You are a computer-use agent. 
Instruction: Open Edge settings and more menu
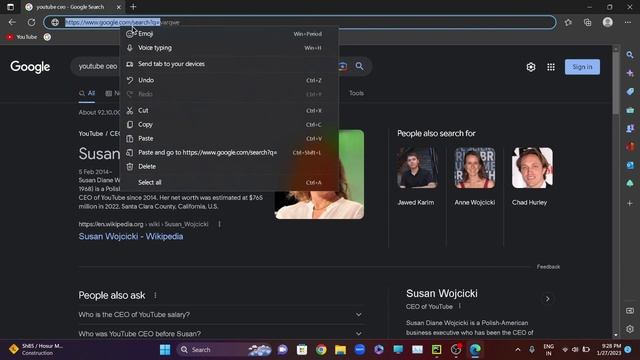(x=628, y=22)
